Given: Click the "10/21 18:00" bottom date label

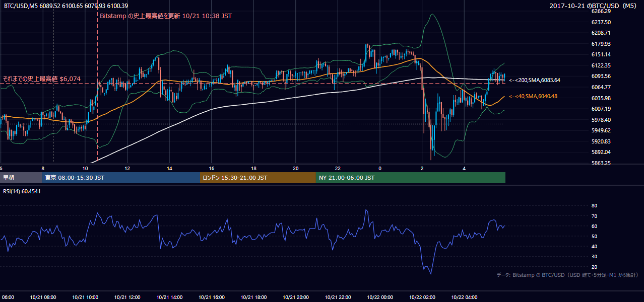Looking at the screenshot, I should coord(253,297).
